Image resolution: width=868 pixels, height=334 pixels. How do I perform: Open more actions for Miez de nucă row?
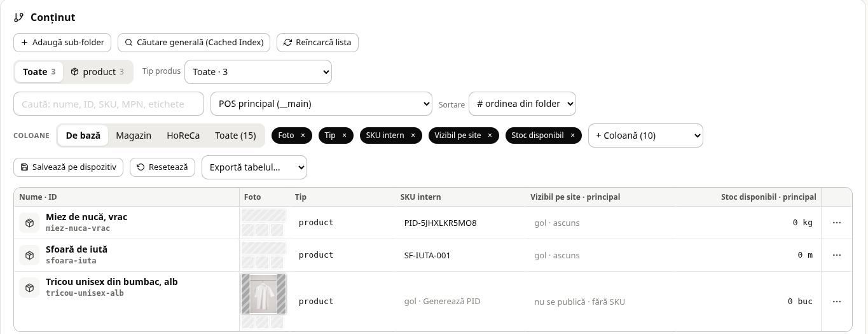[837, 223]
